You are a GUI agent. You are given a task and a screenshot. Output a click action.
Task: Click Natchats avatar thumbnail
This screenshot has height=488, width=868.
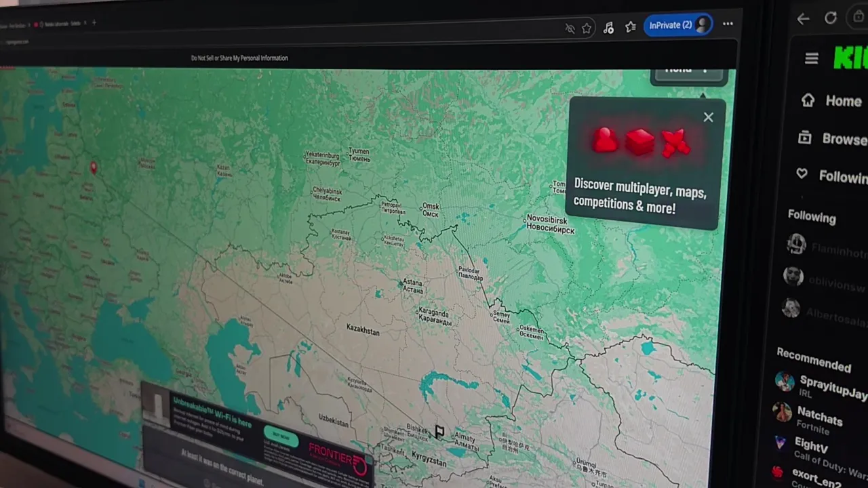[783, 411]
